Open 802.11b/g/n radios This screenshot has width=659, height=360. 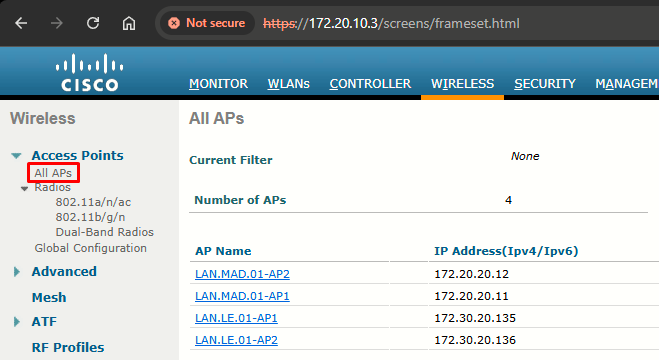click(90, 217)
